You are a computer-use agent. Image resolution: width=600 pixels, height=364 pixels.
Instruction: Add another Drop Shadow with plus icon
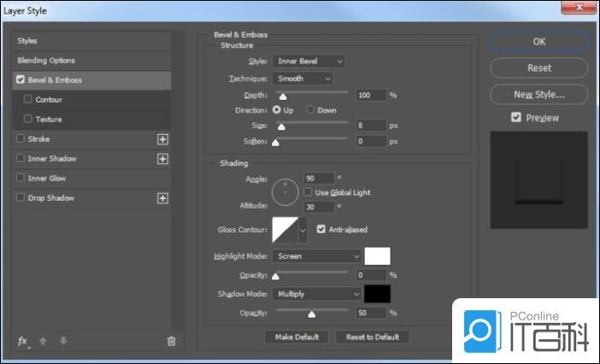point(162,198)
